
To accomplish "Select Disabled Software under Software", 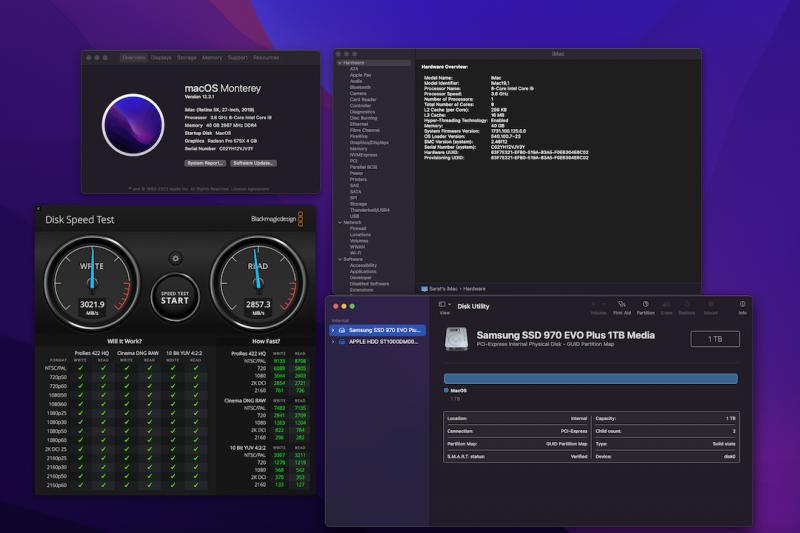I will point(369,284).
